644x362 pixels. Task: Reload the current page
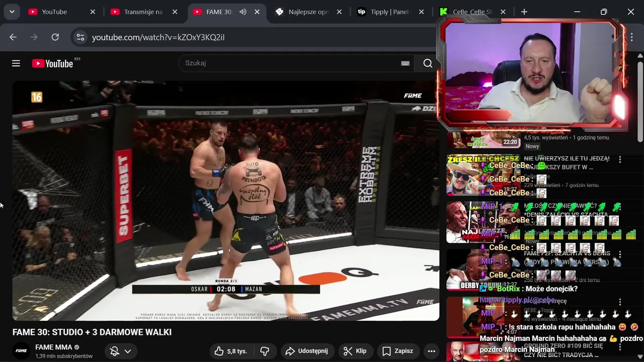pyautogui.click(x=55, y=37)
